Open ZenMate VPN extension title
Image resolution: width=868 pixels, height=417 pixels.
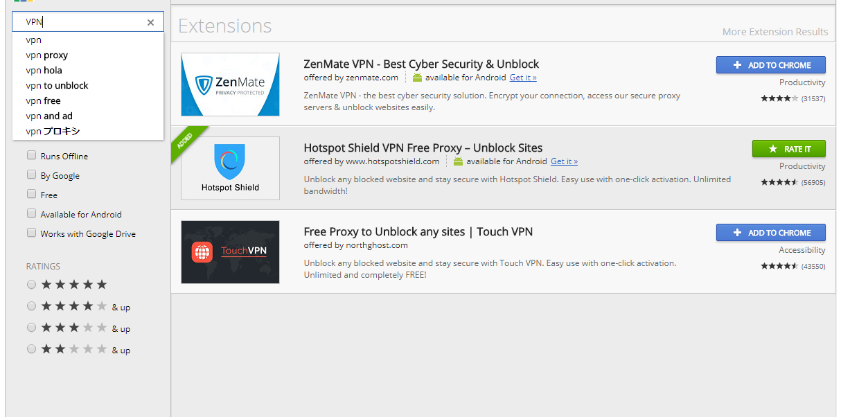point(421,64)
